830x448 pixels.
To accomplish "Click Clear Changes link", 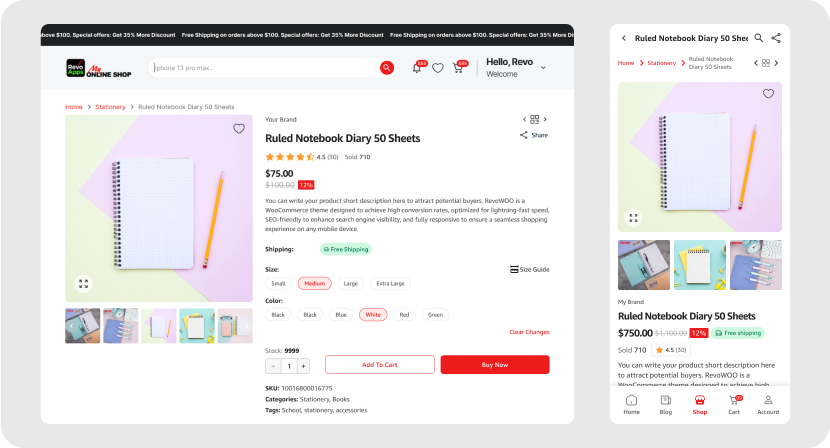I will point(529,332).
